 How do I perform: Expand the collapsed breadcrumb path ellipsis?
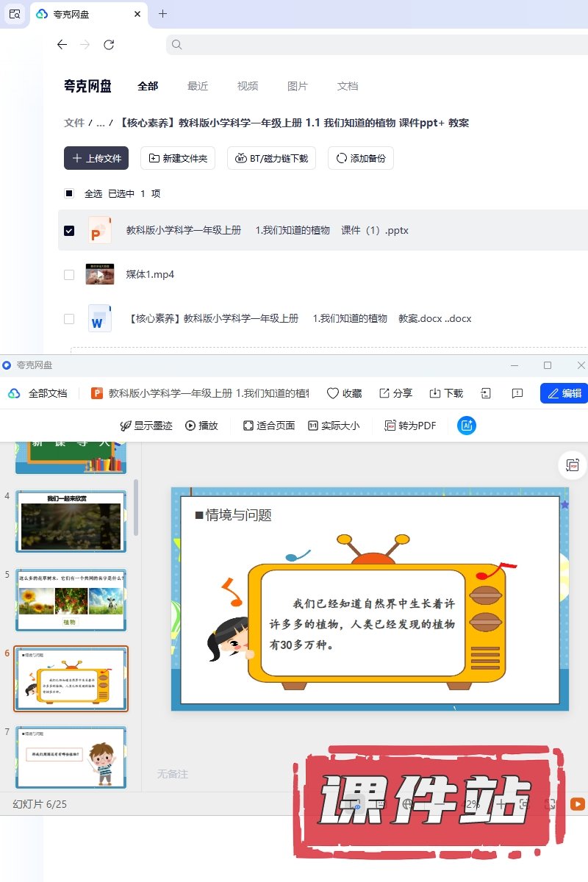click(101, 123)
